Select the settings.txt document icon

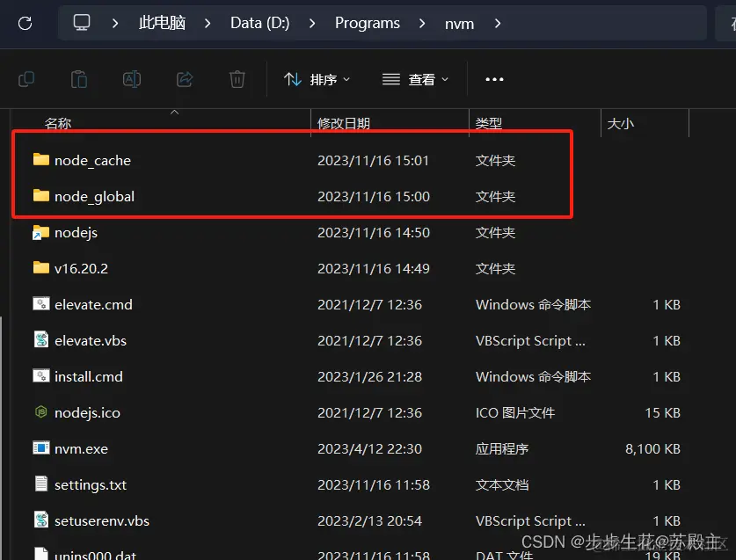coord(41,484)
